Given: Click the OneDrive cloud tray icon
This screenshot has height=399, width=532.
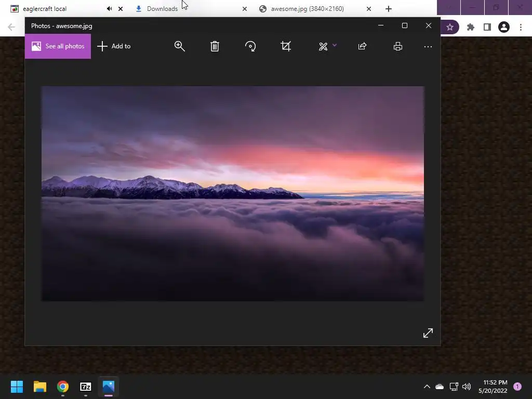Looking at the screenshot, I should [x=440, y=387].
